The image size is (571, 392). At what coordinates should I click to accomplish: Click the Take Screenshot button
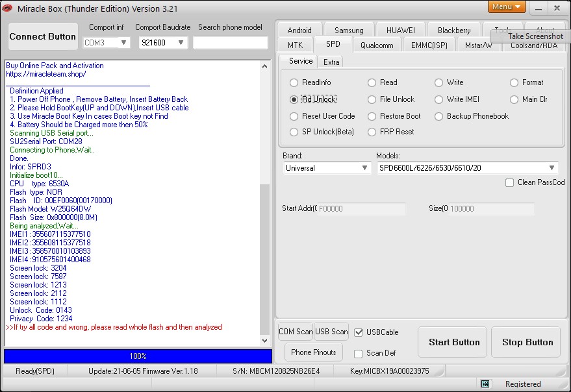pyautogui.click(x=531, y=36)
